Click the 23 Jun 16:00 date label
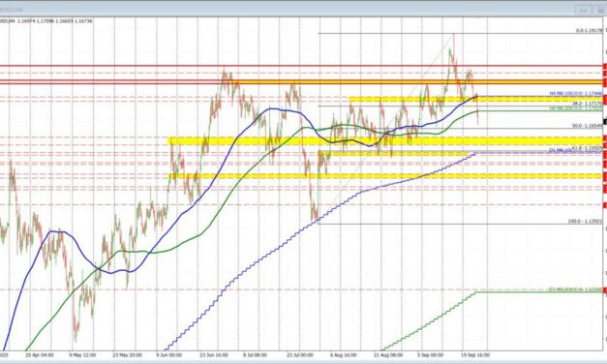607x364 pixels. coord(214,354)
